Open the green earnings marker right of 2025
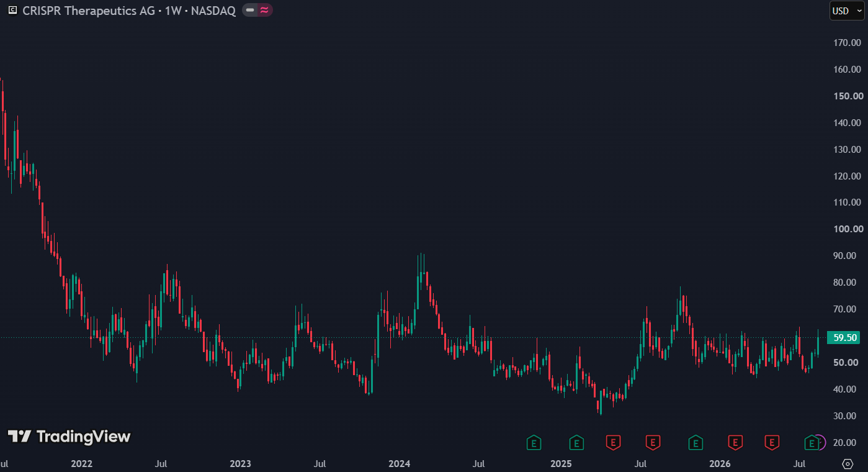The height and width of the screenshot is (472, 868). pyautogui.click(x=576, y=443)
